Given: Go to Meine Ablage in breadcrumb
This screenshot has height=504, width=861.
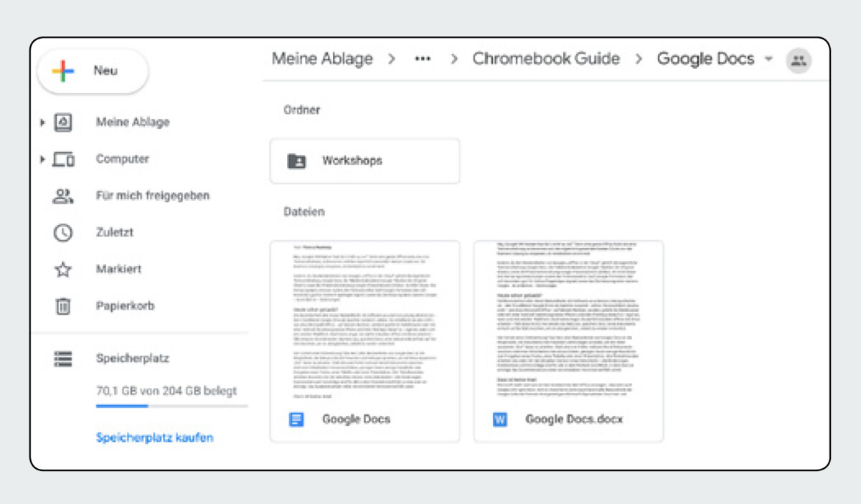Looking at the screenshot, I should [322, 60].
